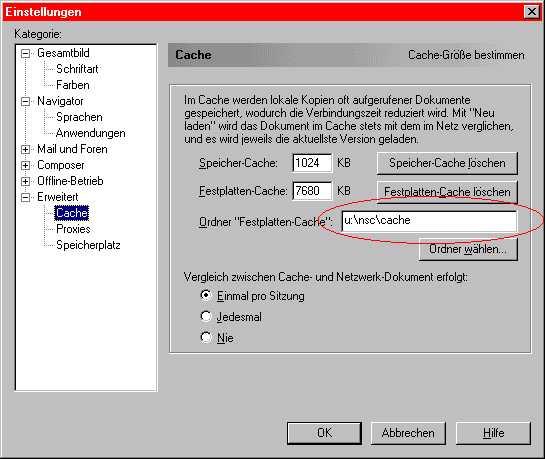Screen dimensions: 545x459
Task: Collapse the Erweitert tree node
Action: 25,197
